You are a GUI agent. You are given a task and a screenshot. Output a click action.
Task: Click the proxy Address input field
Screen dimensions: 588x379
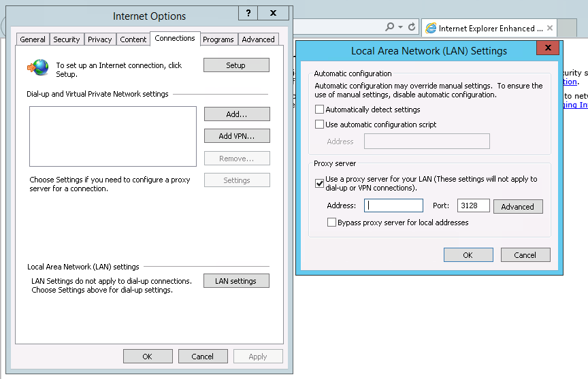(393, 205)
